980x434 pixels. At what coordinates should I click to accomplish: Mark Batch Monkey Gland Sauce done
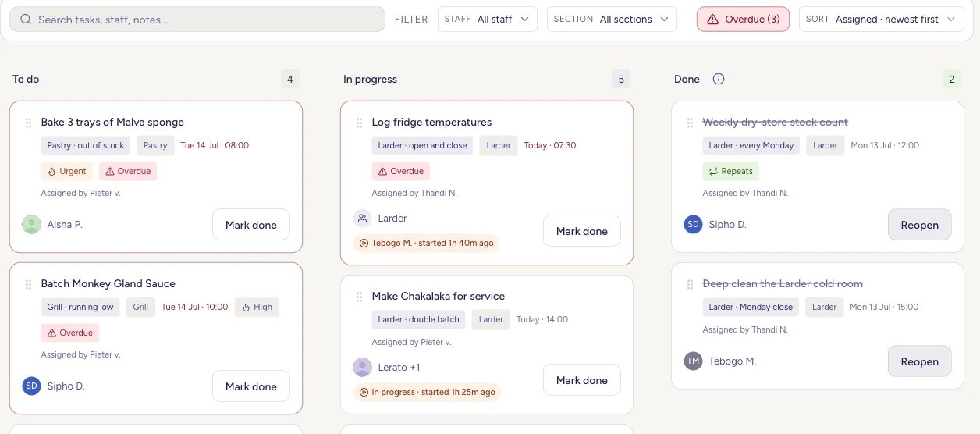[251, 386]
